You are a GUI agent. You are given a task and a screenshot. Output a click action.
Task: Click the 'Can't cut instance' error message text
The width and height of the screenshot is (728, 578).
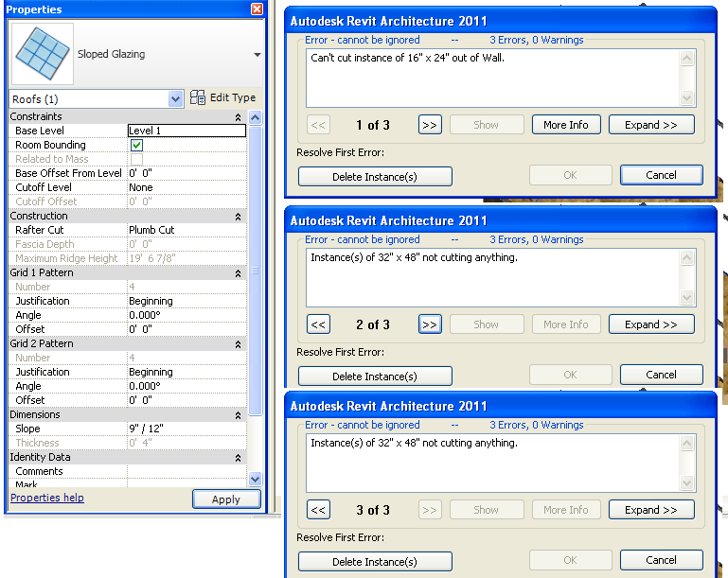[407, 58]
